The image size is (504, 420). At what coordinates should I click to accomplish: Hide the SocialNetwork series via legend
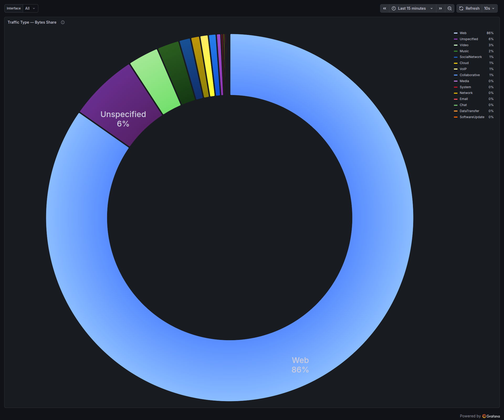(471, 57)
